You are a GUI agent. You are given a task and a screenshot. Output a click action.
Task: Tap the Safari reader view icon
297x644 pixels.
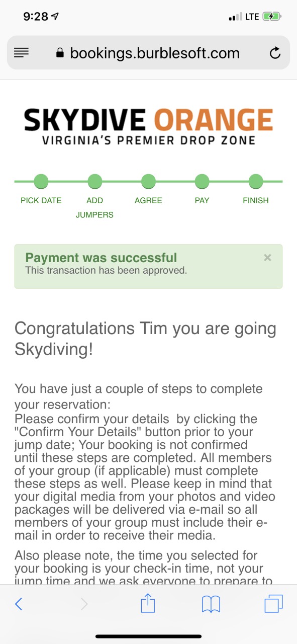tap(21, 53)
